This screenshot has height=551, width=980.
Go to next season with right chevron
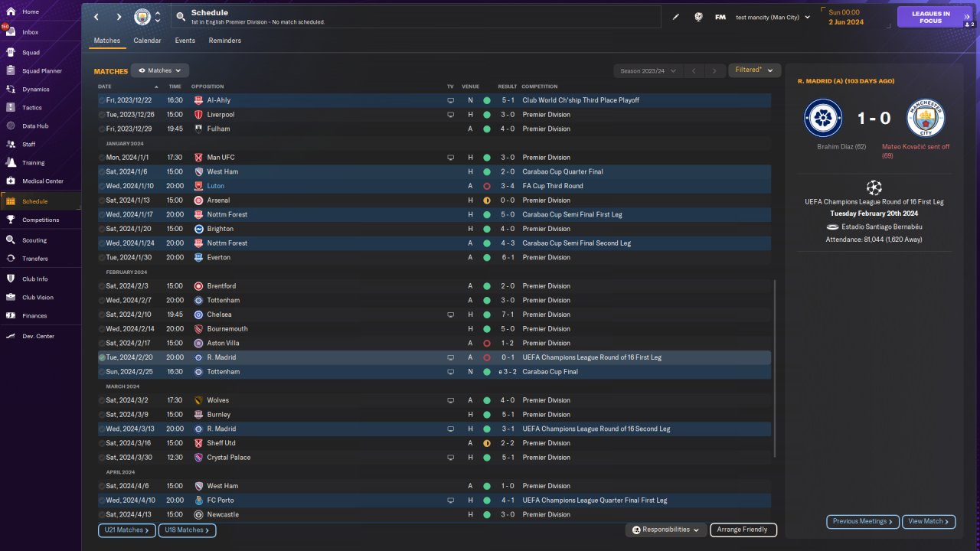[x=714, y=71]
